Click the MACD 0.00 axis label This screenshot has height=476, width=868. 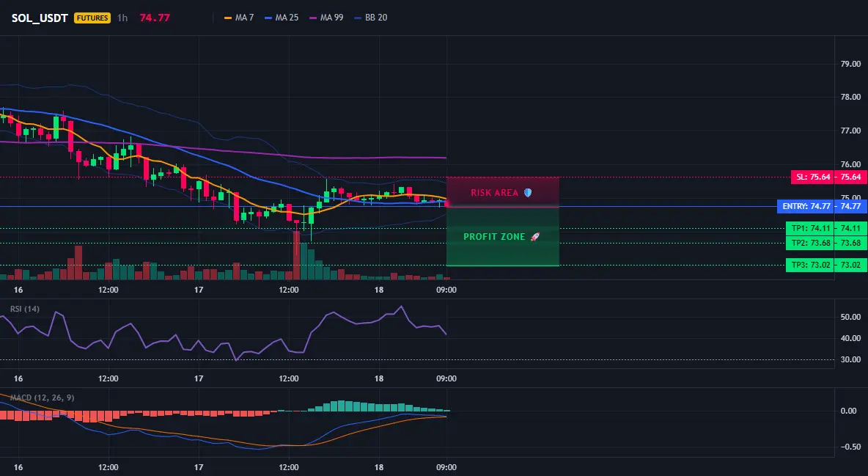(849, 411)
